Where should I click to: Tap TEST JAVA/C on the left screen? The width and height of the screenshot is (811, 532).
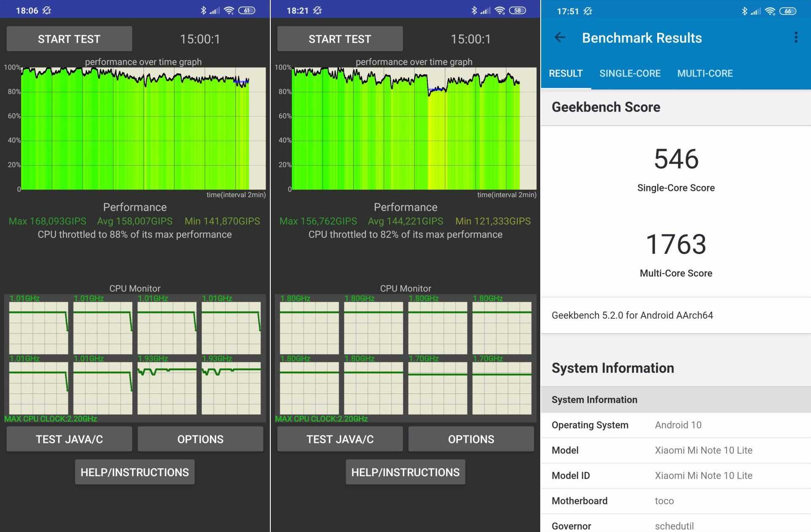[69, 439]
